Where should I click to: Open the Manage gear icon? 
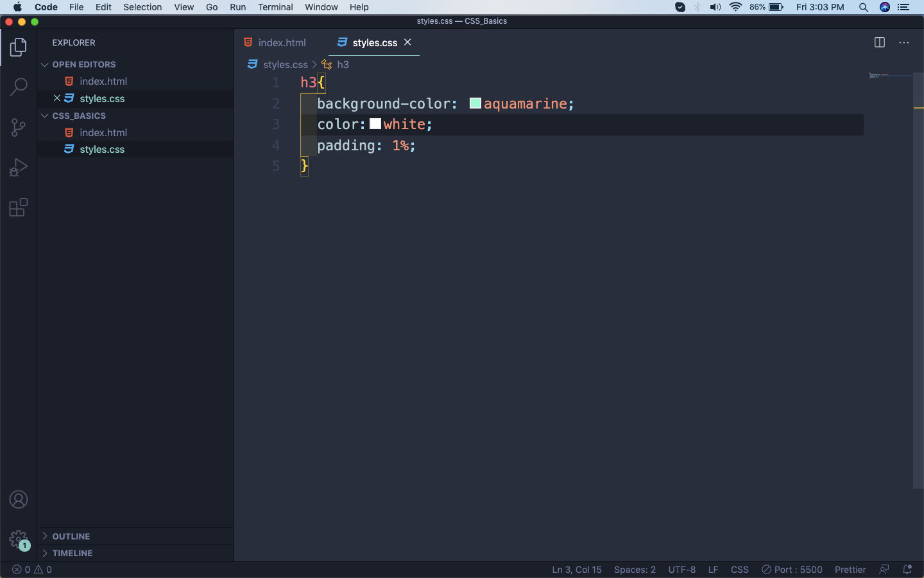19,539
